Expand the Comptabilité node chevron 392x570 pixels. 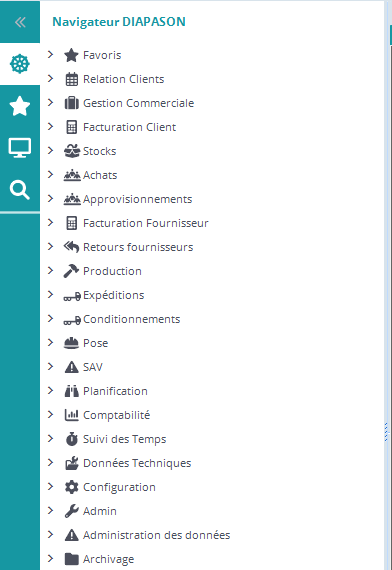(x=51, y=414)
